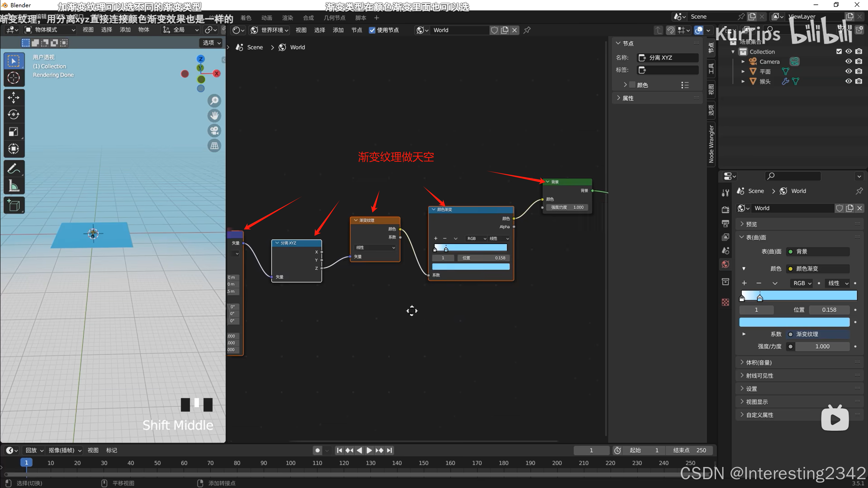Image resolution: width=868 pixels, height=488 pixels.
Task: Hide the Camera object in the outliner
Action: pyautogui.click(x=848, y=61)
